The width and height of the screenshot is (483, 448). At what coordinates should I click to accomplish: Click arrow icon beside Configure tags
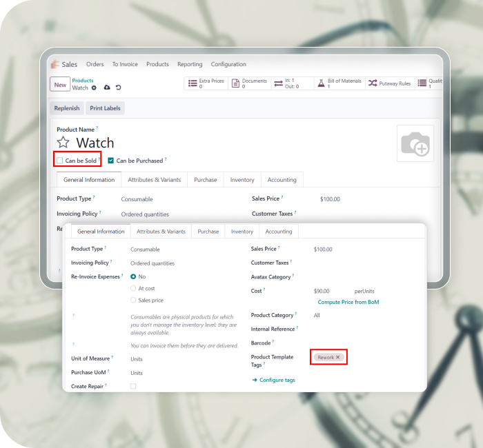pos(255,380)
